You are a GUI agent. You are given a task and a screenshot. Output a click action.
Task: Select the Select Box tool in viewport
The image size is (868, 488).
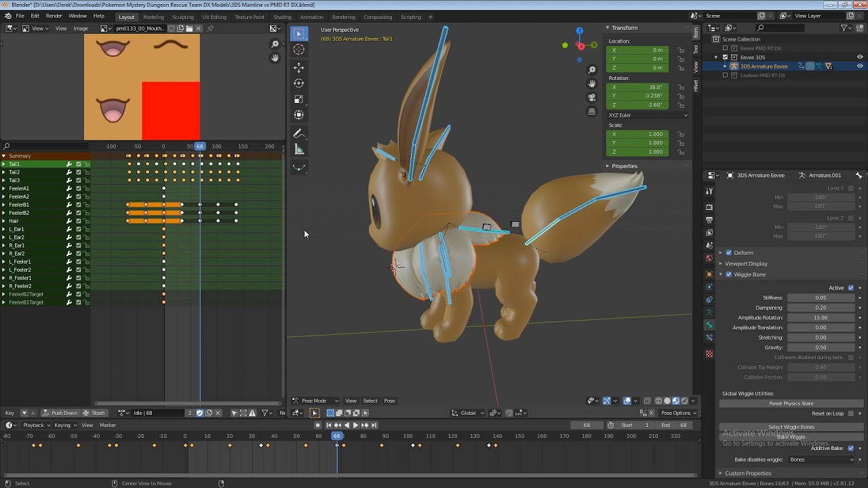tap(299, 33)
